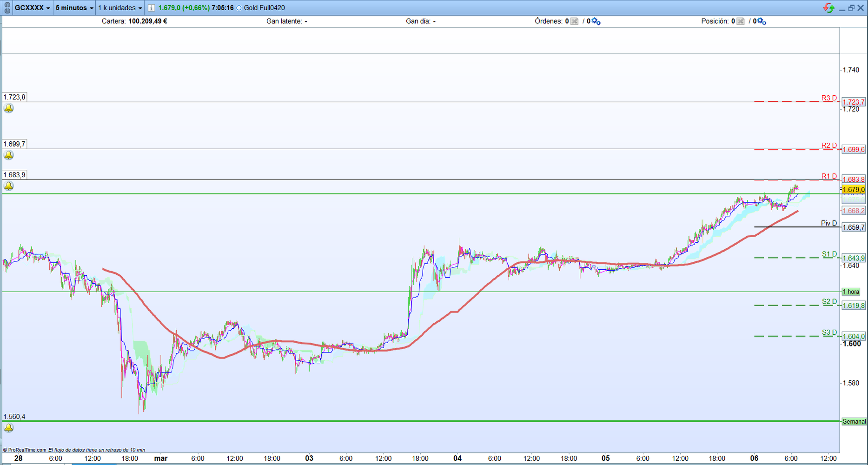Click the Posición label
The width and height of the screenshot is (868, 465).
click(715, 21)
